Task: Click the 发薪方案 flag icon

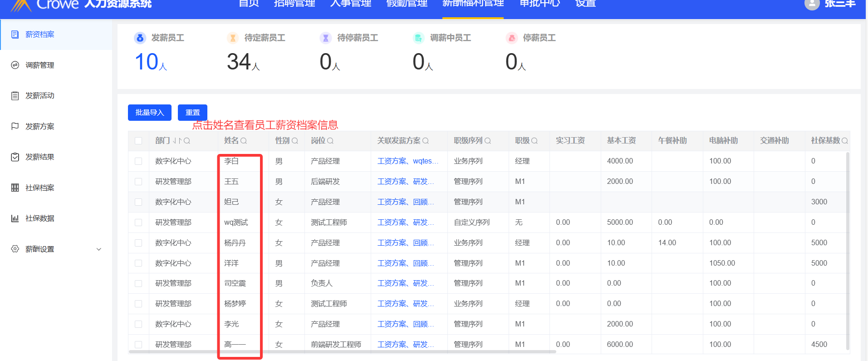Action: pyautogui.click(x=15, y=126)
